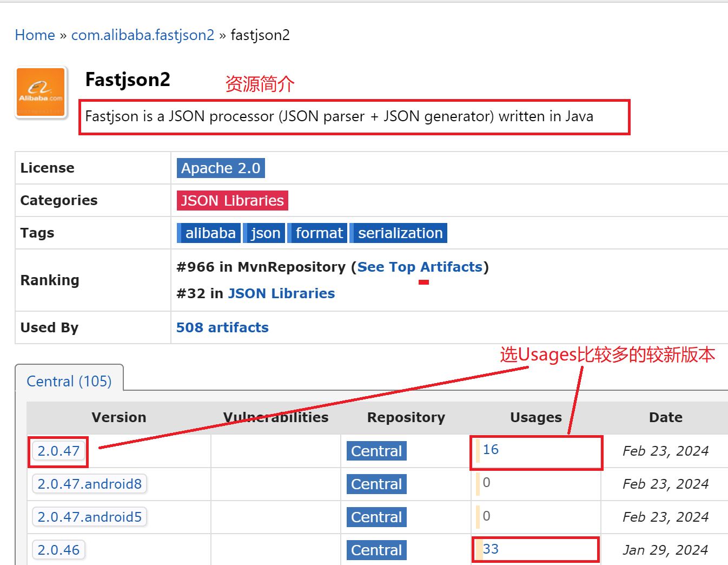
Task: Click the Date column header
Action: pos(666,417)
